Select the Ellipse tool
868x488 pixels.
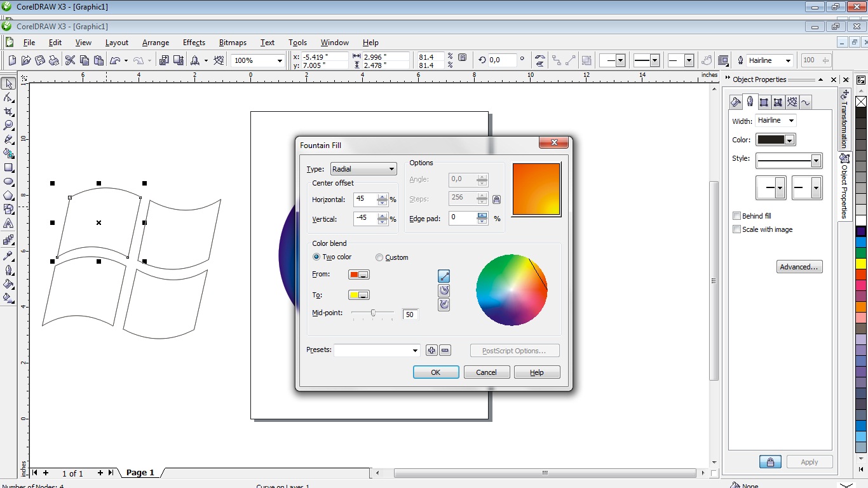[x=8, y=182]
